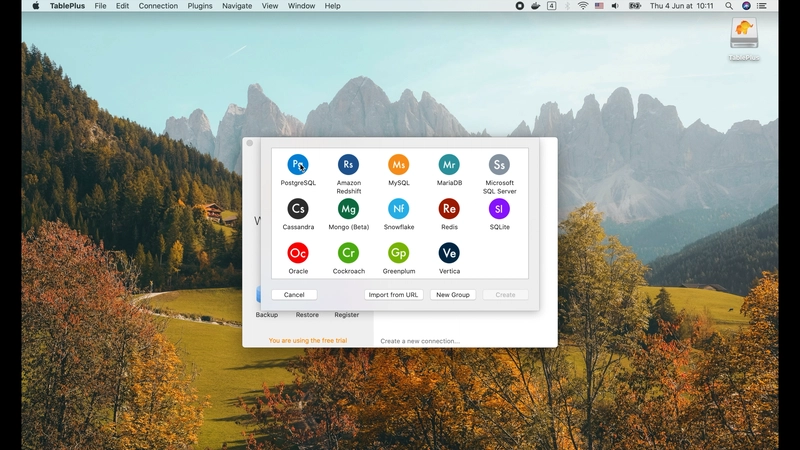The width and height of the screenshot is (800, 450).
Task: Click the Register button in welcome window
Action: click(x=347, y=315)
